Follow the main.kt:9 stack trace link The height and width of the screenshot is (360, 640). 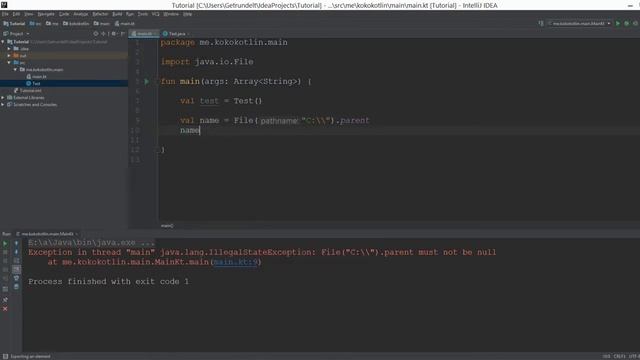coord(236,262)
